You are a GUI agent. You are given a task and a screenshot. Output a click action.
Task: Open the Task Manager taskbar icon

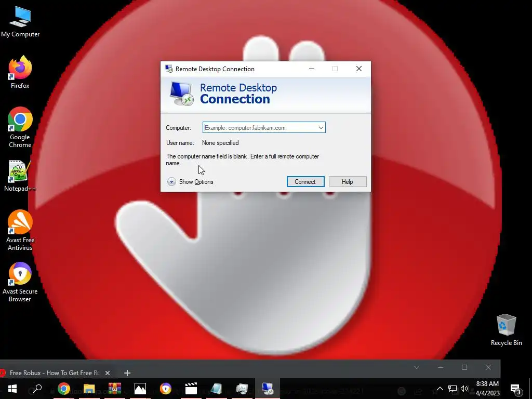pos(242,389)
